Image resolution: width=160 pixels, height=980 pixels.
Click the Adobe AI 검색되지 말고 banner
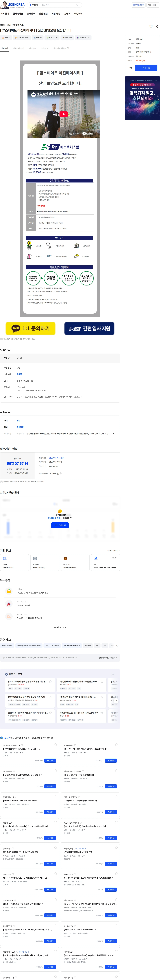click(142, 98)
